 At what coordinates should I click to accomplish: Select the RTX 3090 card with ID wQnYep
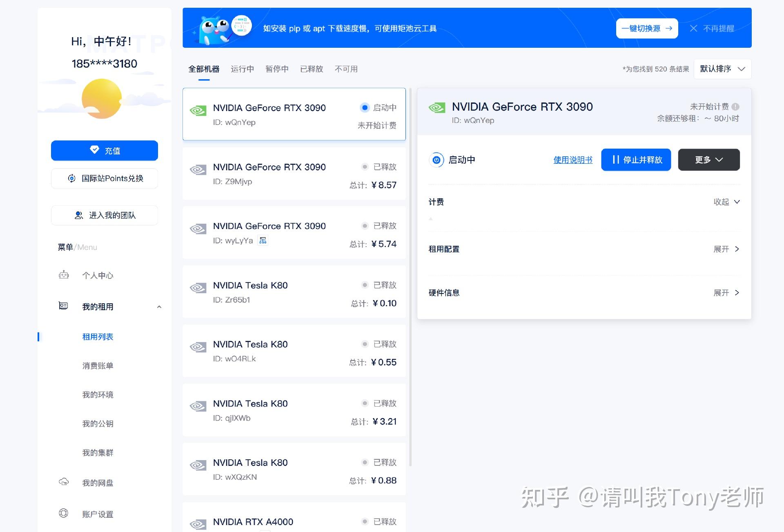294,114
